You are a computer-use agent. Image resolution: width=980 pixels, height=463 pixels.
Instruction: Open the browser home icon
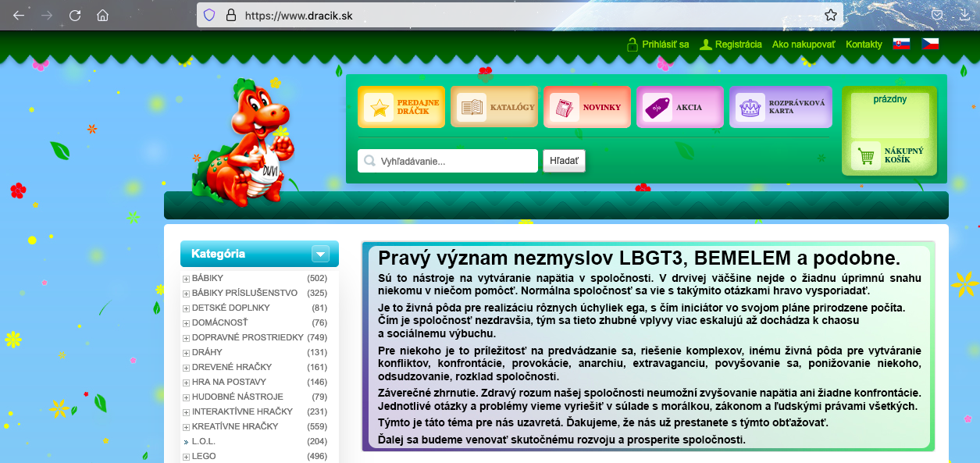coord(102,15)
